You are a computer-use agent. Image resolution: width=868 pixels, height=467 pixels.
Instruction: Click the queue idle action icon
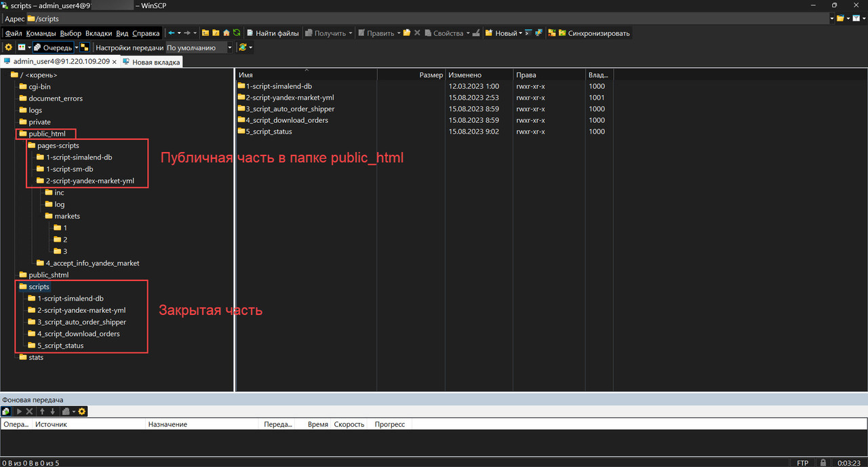point(66,411)
